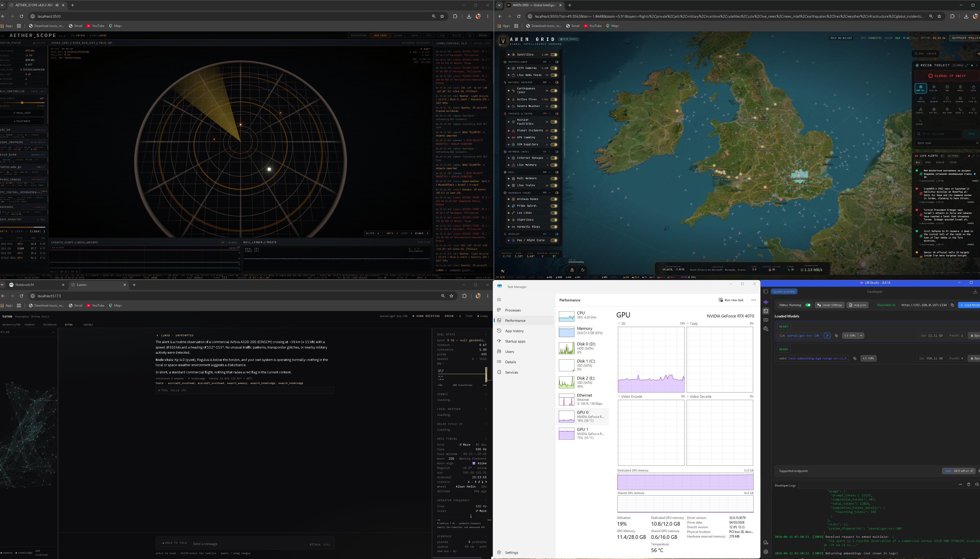
Task: Copy the text-embedding-bge-large-en-v1.5 model identifier
Action: tap(854, 358)
